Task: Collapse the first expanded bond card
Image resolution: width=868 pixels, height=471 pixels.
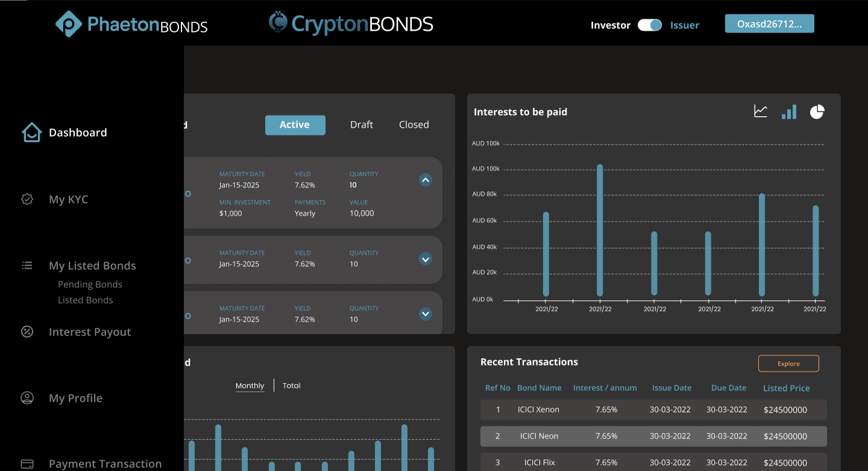Action: [x=426, y=179]
